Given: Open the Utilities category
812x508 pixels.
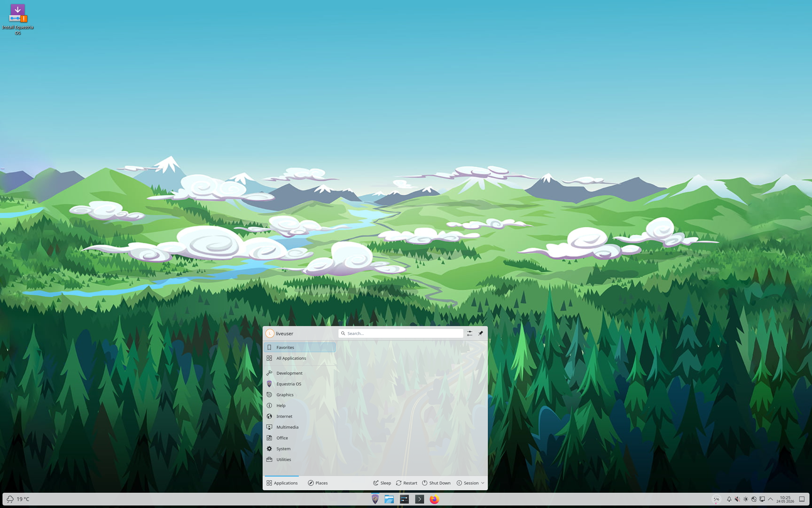Looking at the screenshot, I should 300,459.
